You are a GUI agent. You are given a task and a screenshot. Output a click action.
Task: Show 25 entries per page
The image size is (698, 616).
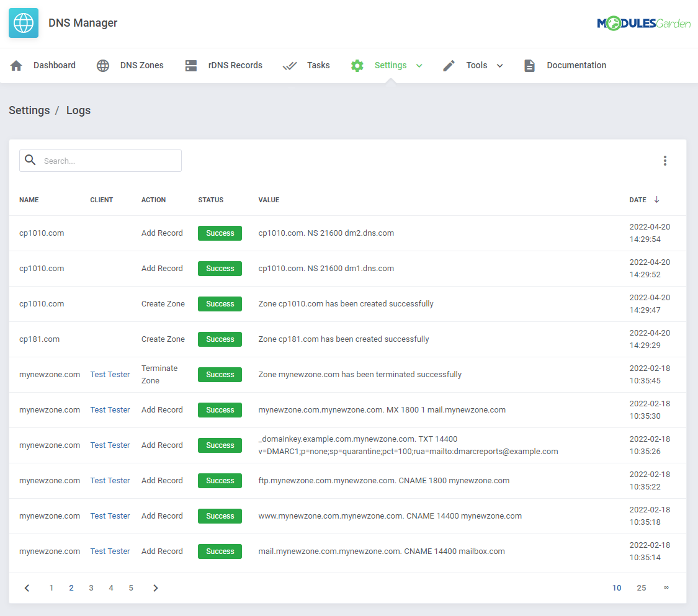point(642,588)
